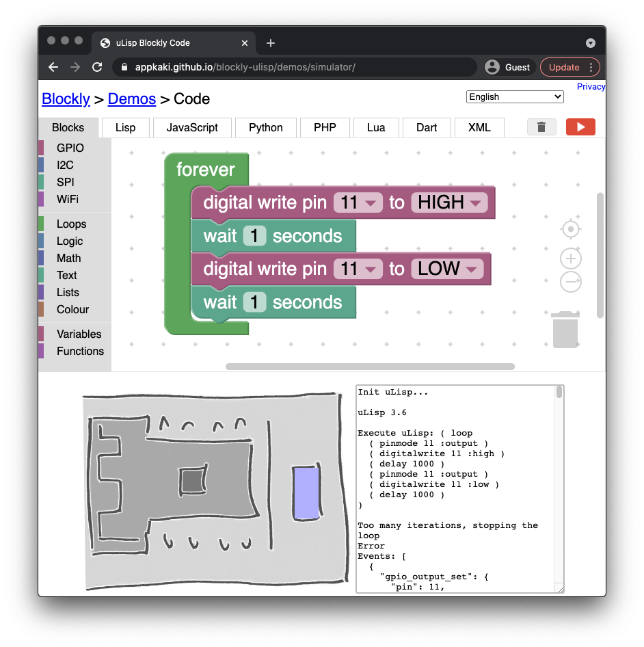The height and width of the screenshot is (647, 644).
Task: Open the English language selector
Action: 514,96
